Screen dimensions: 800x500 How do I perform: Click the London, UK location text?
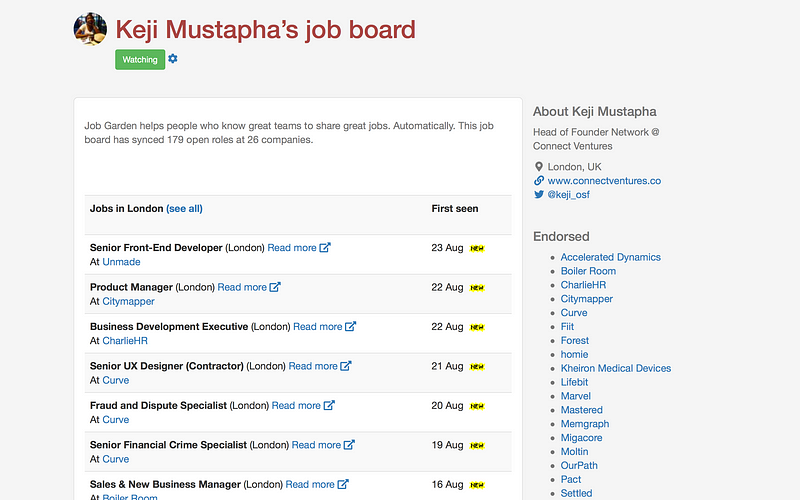(x=574, y=167)
